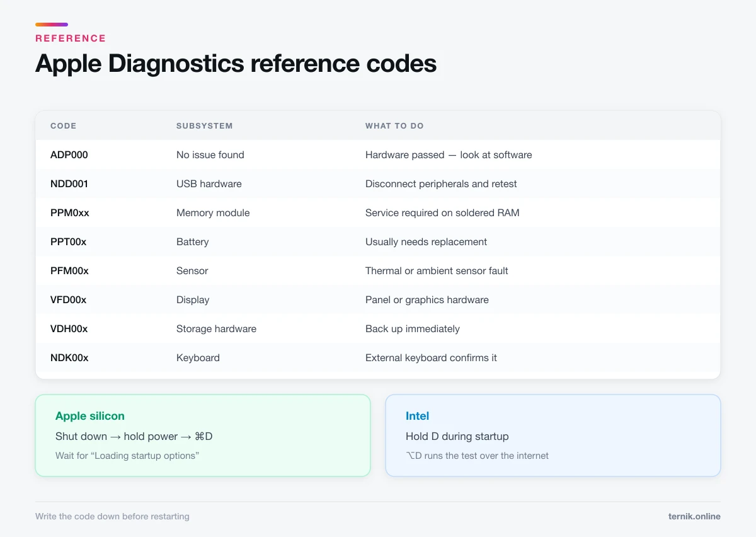
Task: Click 'Panel or graphics hardware'
Action: 427,300
